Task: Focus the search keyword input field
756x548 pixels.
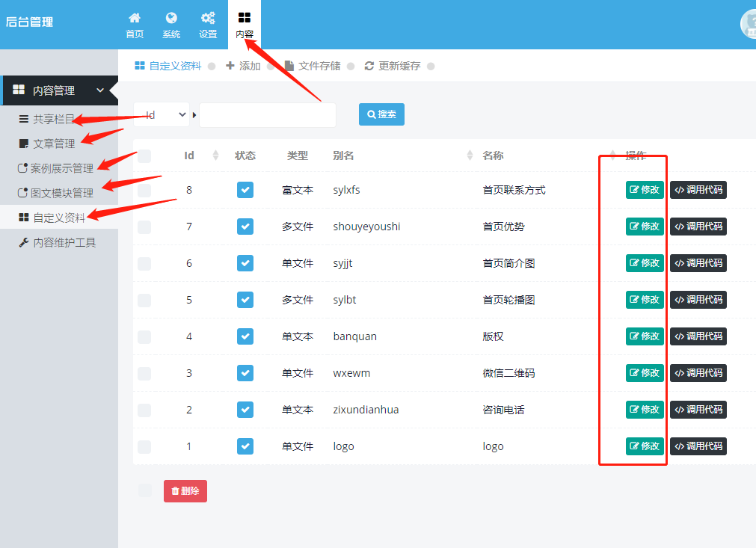Action: (268, 114)
